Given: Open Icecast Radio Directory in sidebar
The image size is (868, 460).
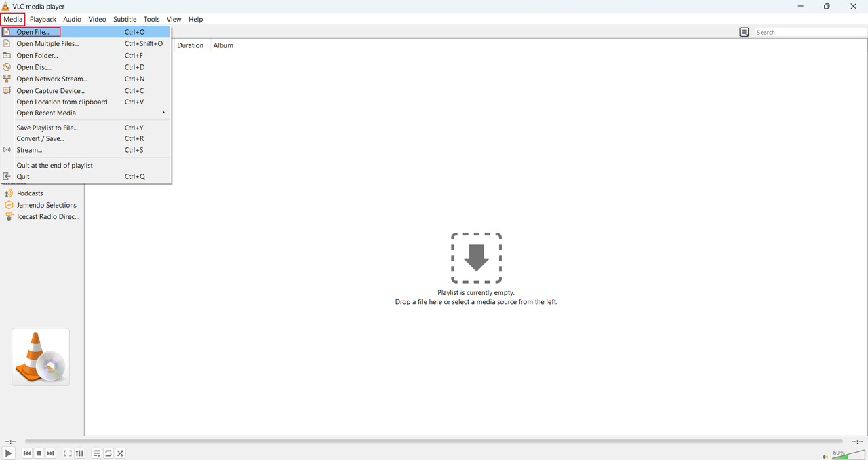Looking at the screenshot, I should [48, 217].
